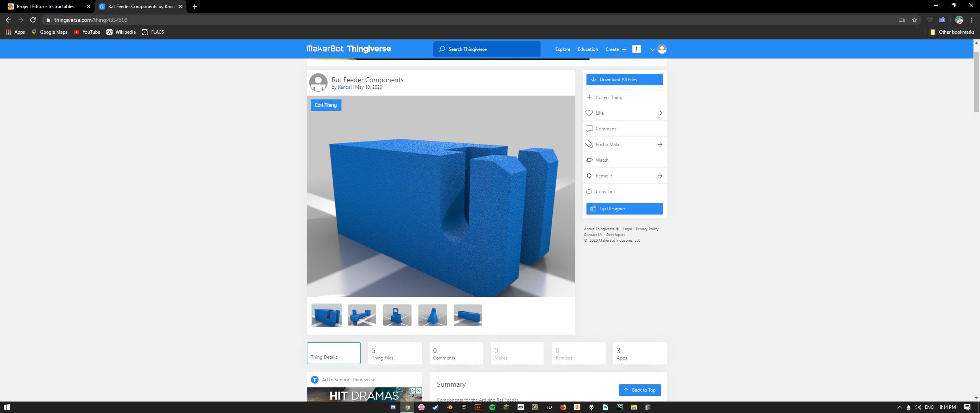Click in the Search Thingiverse field
The image size is (980, 413).
coord(487,49)
